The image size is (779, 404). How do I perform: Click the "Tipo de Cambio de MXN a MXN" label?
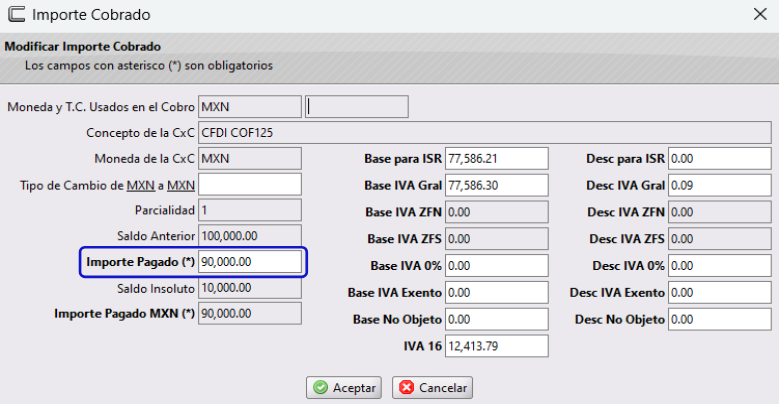[x=107, y=185]
